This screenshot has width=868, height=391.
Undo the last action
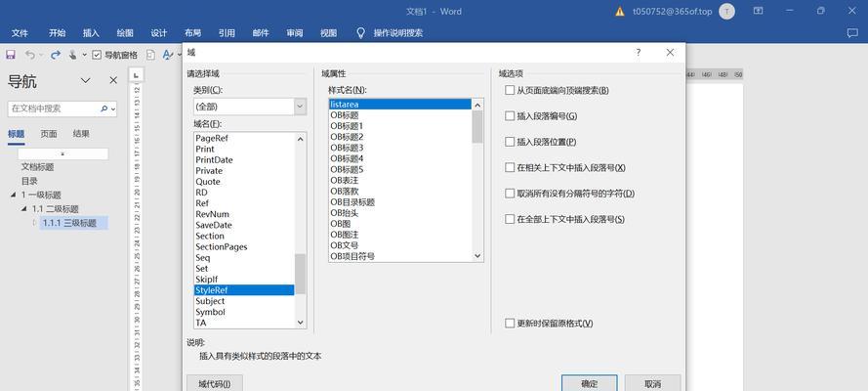[x=30, y=55]
